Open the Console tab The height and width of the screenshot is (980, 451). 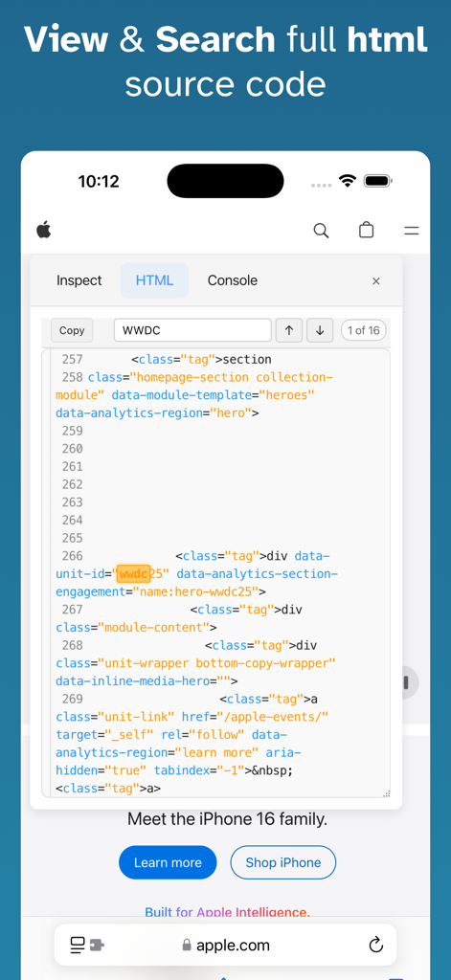pos(233,280)
